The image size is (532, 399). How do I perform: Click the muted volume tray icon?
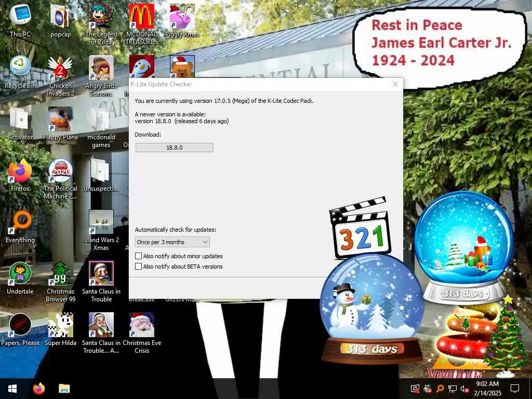pyautogui.click(x=464, y=389)
